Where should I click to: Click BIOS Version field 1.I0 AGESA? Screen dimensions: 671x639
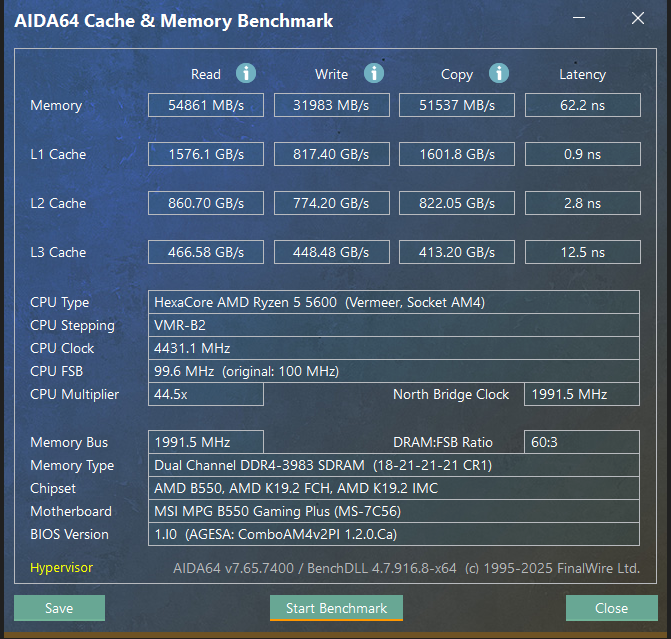point(394,534)
